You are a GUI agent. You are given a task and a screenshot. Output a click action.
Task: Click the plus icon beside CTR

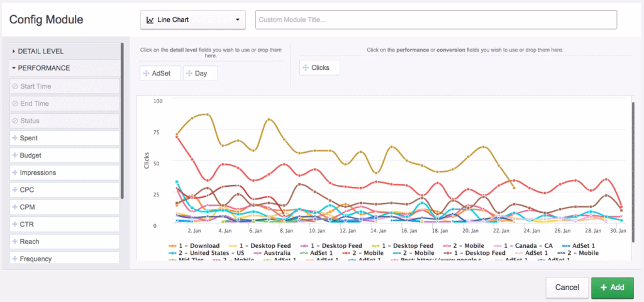point(14,224)
